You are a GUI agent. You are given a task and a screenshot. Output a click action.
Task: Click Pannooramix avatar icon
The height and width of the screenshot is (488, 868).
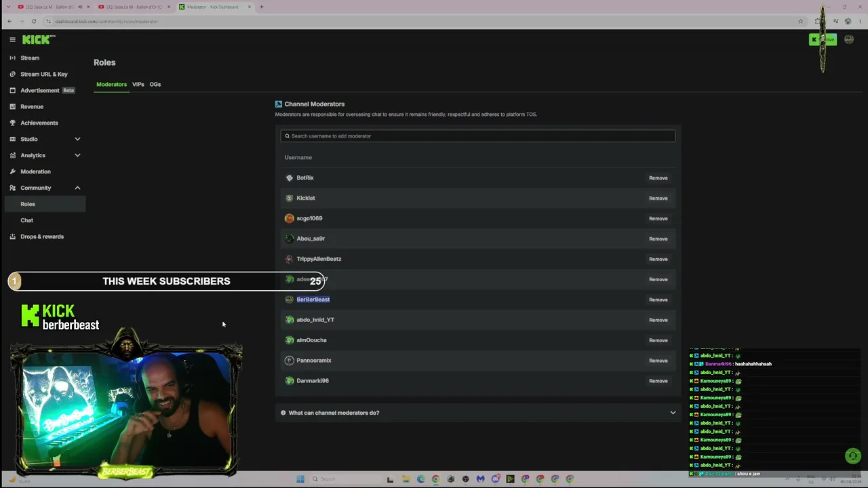(x=290, y=361)
